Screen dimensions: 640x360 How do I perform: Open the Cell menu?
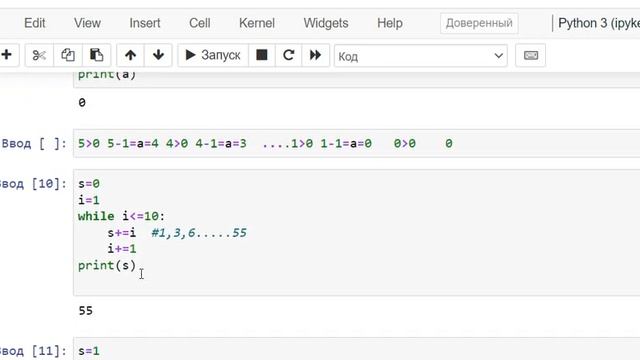pyautogui.click(x=200, y=23)
